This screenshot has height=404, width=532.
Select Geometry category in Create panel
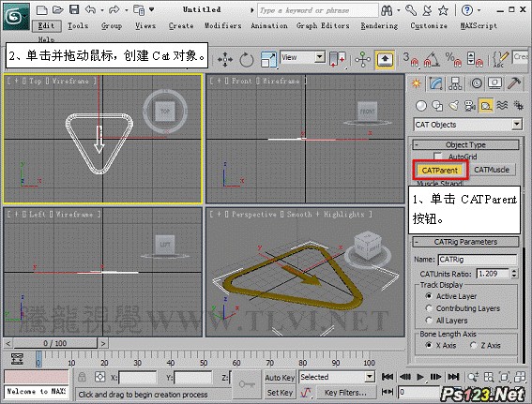point(421,106)
